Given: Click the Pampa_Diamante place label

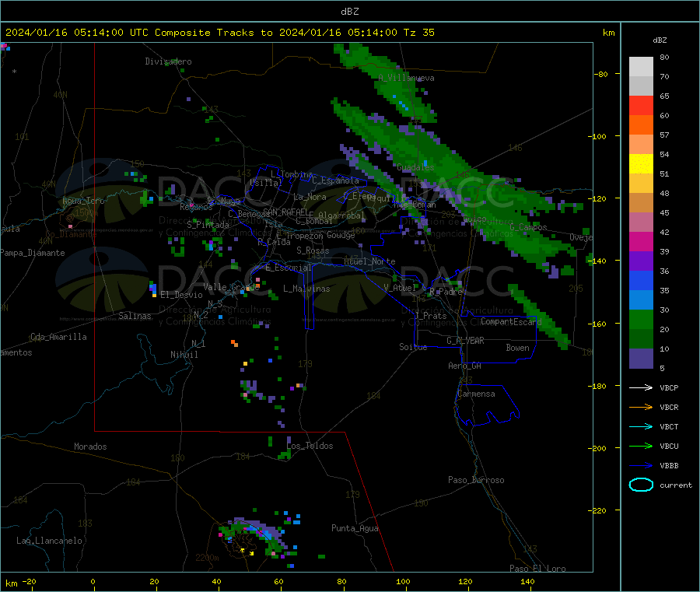Looking at the screenshot, I should (x=32, y=253).
